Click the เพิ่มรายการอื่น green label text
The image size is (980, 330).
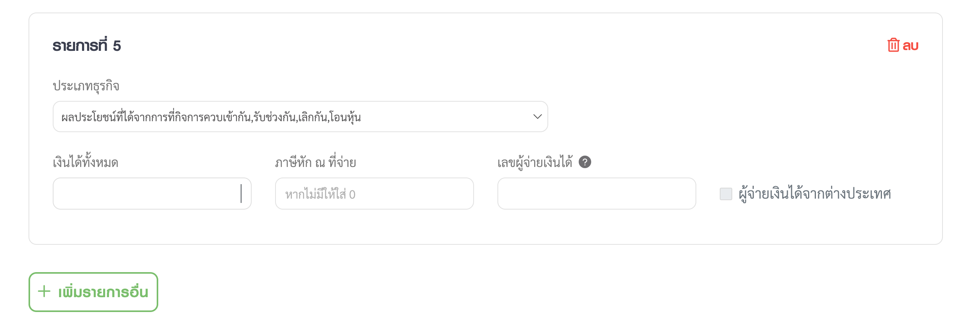[103, 292]
